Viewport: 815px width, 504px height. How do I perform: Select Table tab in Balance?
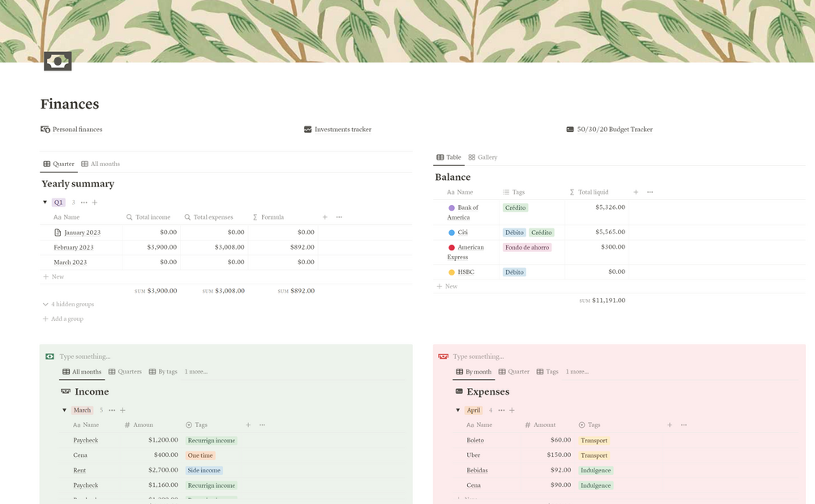(448, 157)
